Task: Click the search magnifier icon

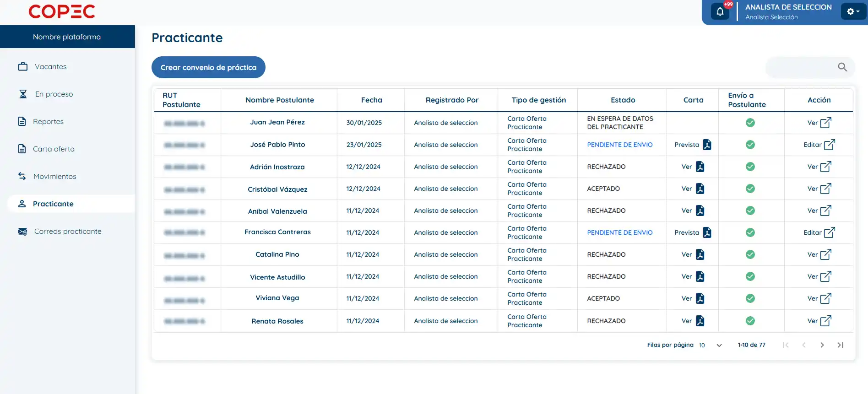Action: (x=842, y=67)
